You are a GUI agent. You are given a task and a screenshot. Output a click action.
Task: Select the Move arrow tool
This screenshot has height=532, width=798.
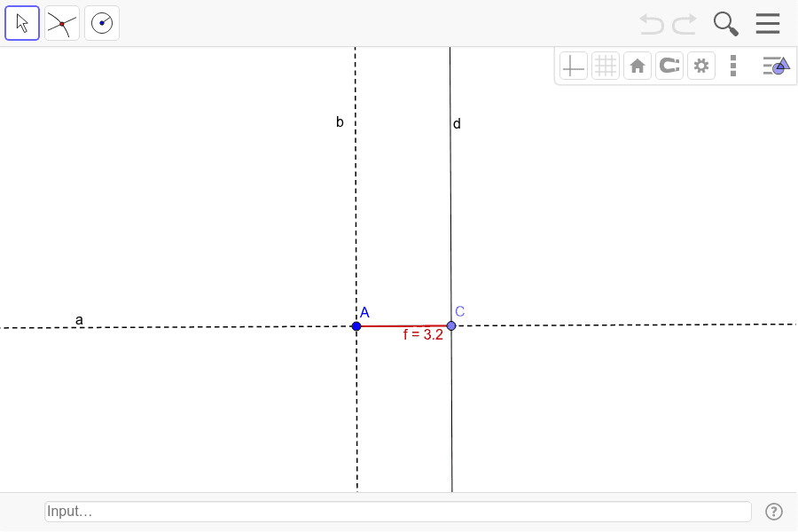[22, 23]
